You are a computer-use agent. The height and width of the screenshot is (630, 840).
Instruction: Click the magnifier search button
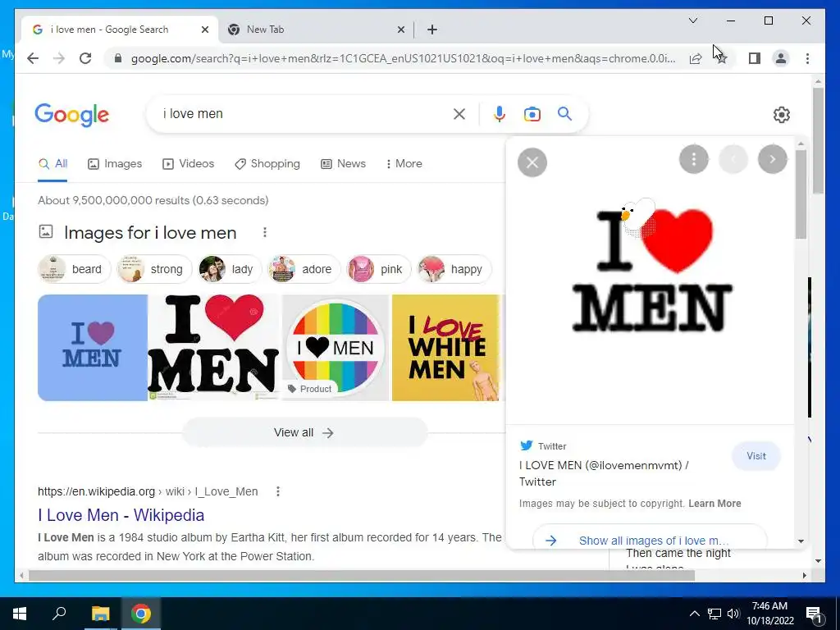(564, 114)
